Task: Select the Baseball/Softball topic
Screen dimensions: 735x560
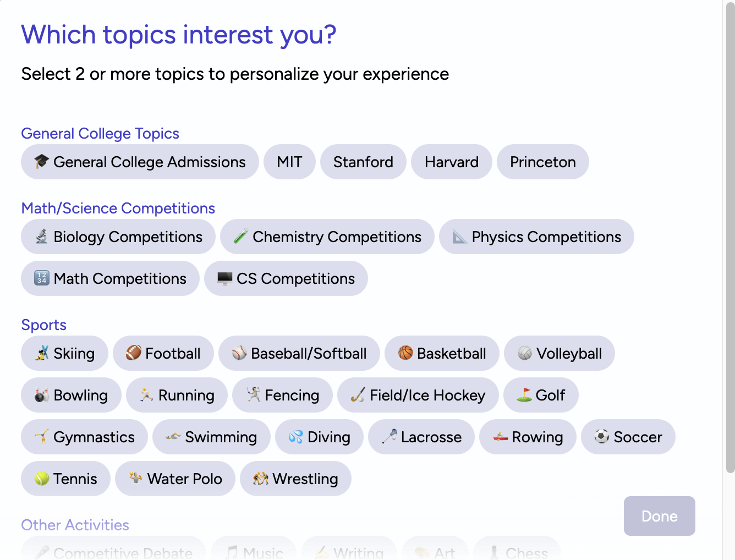Action: click(x=299, y=353)
